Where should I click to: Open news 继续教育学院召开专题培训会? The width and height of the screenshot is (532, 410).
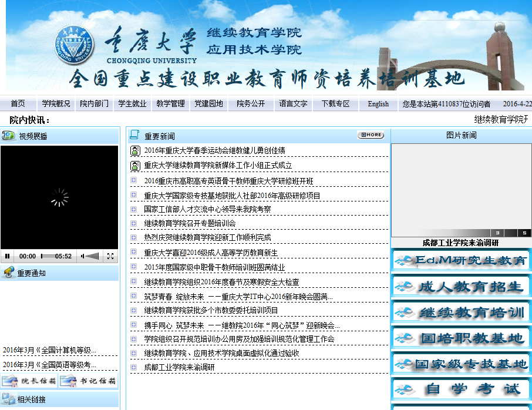pyautogui.click(x=190, y=223)
